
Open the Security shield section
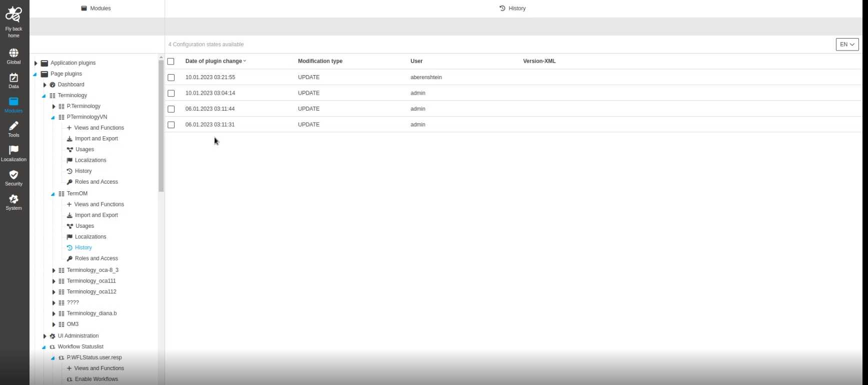(x=14, y=178)
